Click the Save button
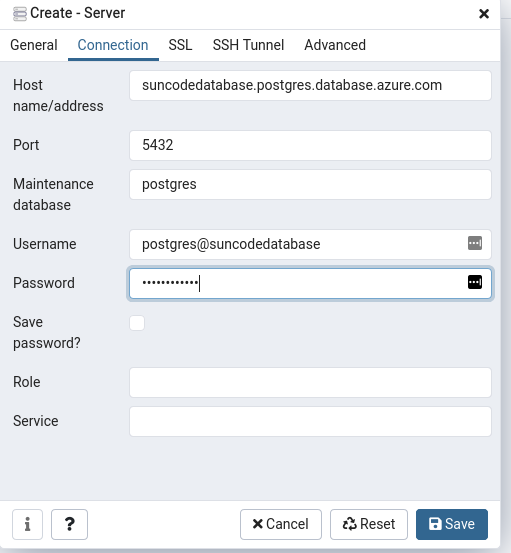This screenshot has height=553, width=511. pyautogui.click(x=452, y=524)
